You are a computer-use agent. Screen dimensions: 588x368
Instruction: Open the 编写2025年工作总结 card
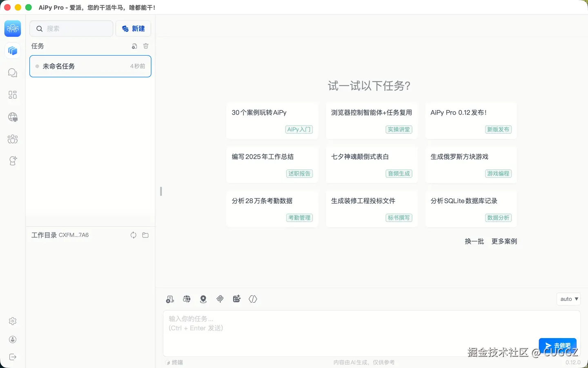tap(272, 165)
